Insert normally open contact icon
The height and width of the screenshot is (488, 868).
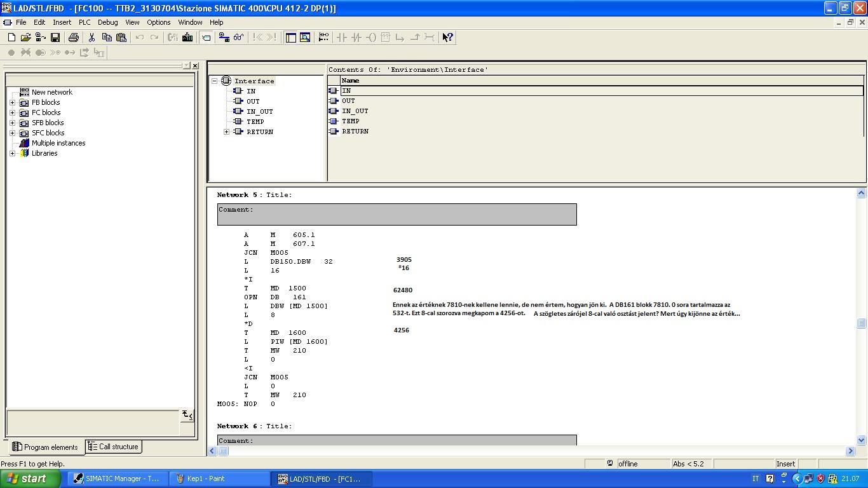(x=342, y=37)
